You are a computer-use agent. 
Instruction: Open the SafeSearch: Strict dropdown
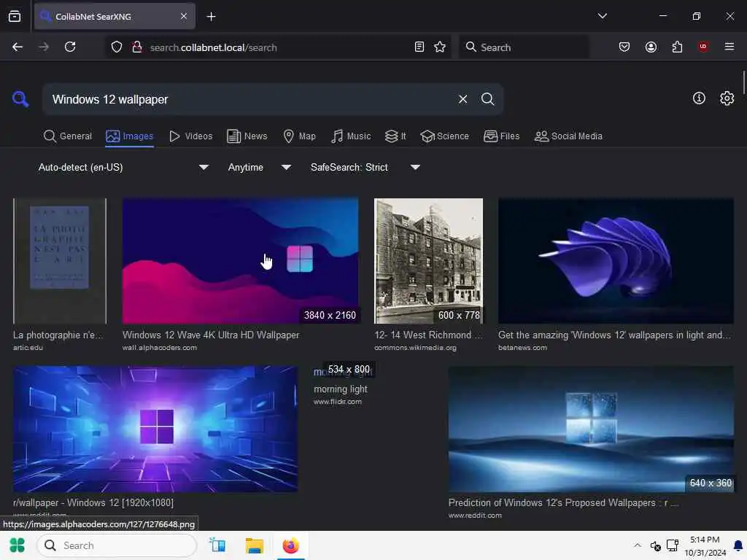365,167
